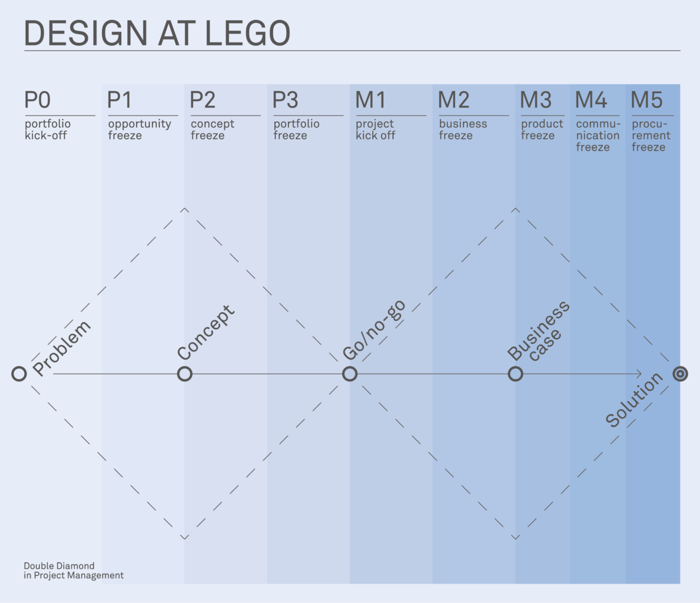Select the Concept circle node on the timeline
700x603 pixels.
pyautogui.click(x=185, y=374)
